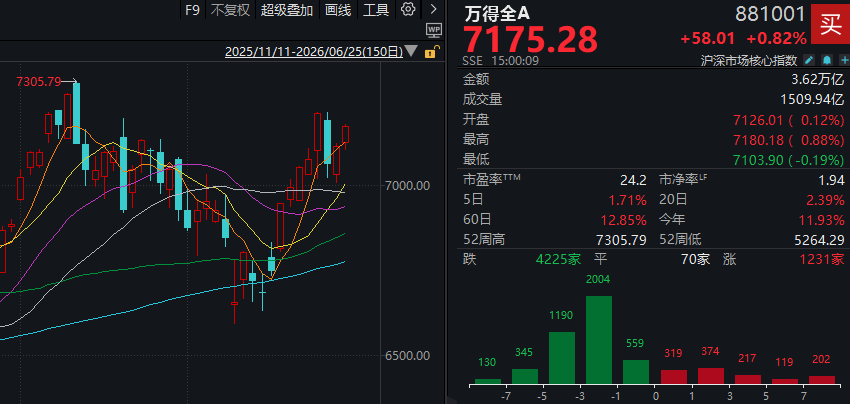Click the red distribution bar labeled 202
This screenshot has height=404, width=850.
(x=822, y=380)
